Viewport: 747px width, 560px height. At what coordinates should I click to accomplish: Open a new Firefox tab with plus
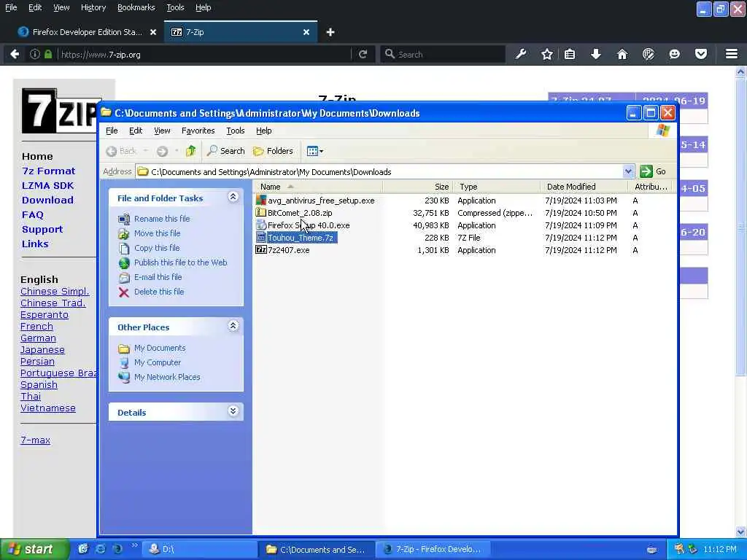tap(330, 32)
